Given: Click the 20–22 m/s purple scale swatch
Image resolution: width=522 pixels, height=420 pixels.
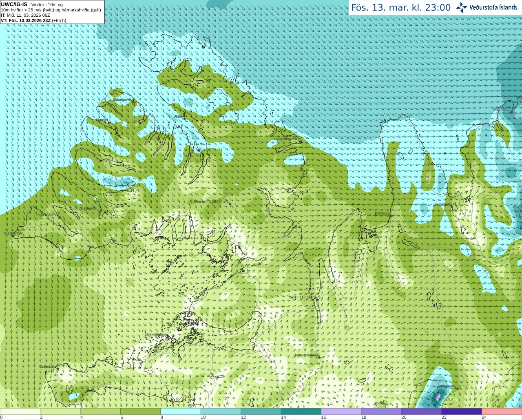Looking at the screenshot, I should [422, 411].
